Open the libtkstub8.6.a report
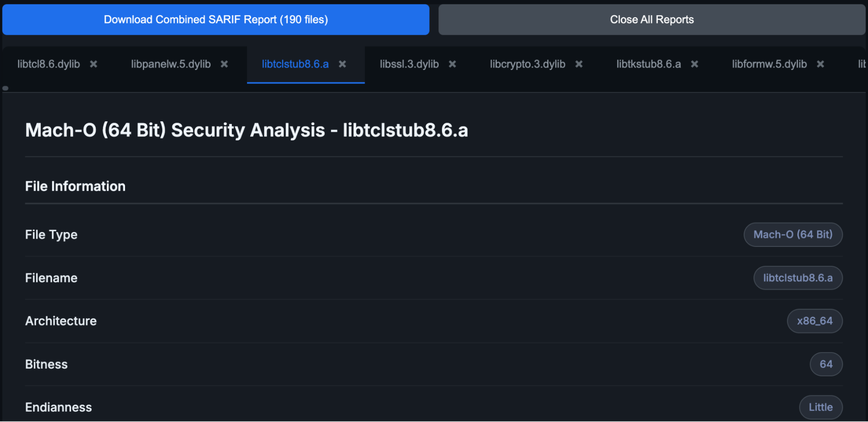Screen dimensions: 868x422 (x=649, y=64)
